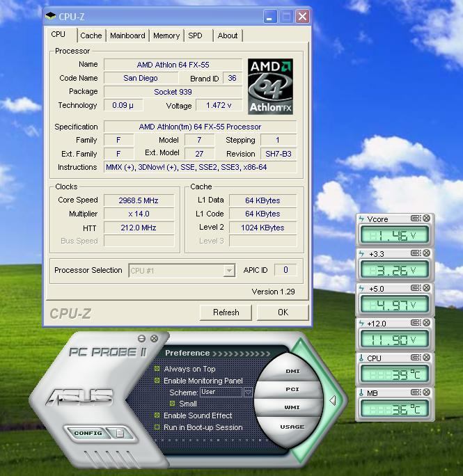Toggle the Small checkbox

pyautogui.click(x=172, y=404)
